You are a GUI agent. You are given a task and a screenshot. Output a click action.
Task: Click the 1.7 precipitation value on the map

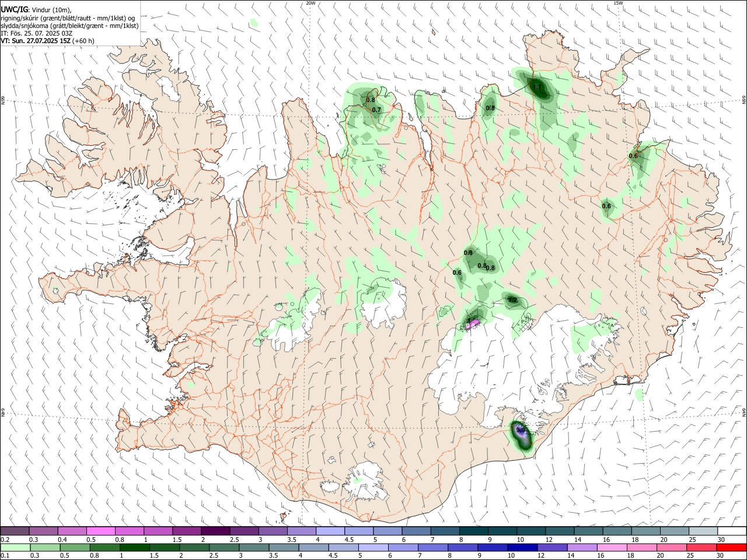[537, 87]
